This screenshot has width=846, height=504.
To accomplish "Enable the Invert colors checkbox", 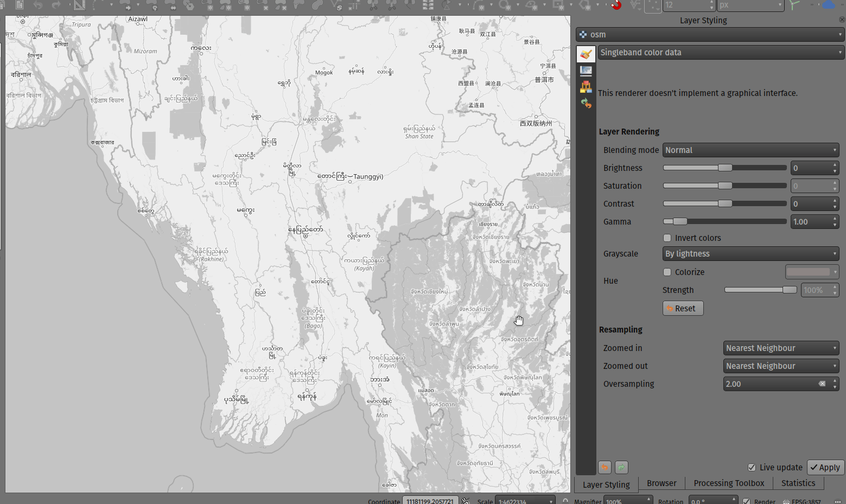I will click(667, 238).
